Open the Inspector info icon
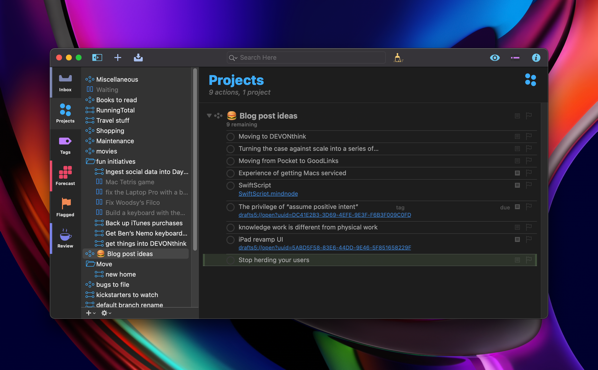 coord(536,58)
